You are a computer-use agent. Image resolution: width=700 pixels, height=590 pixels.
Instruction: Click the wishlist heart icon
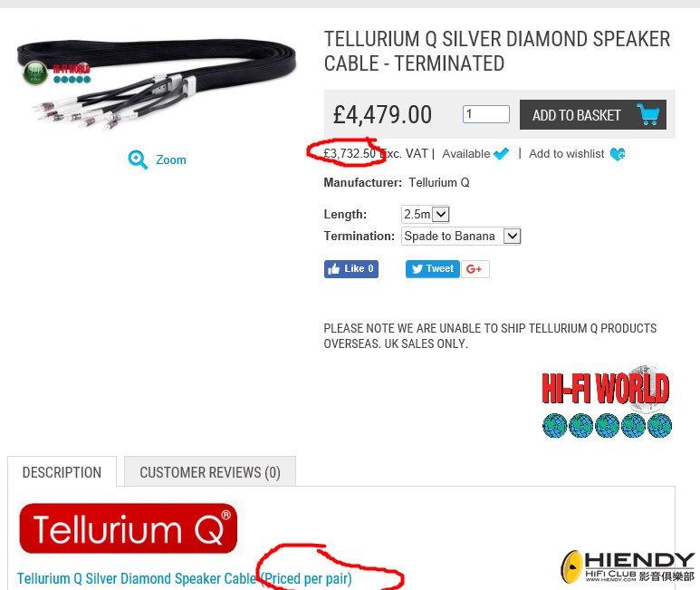pyautogui.click(x=618, y=154)
